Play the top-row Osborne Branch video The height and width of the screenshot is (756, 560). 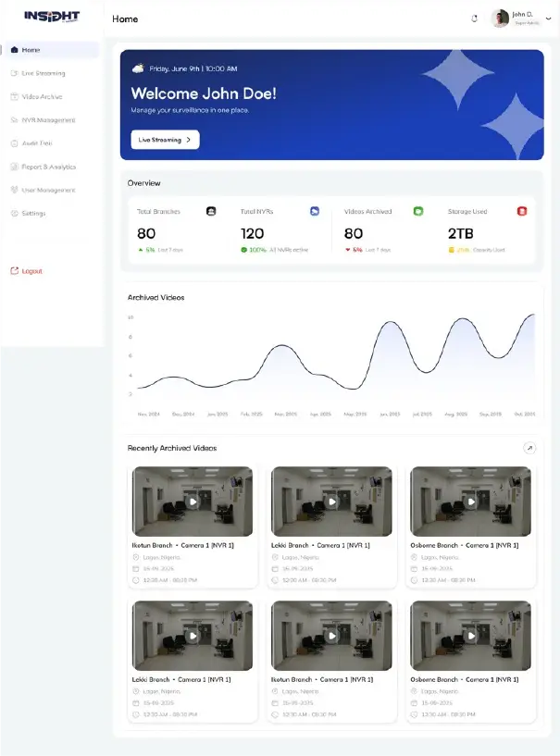(x=471, y=502)
